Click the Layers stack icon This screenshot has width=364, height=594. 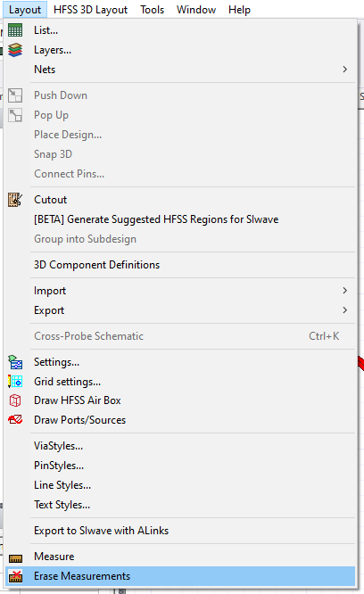pos(15,50)
